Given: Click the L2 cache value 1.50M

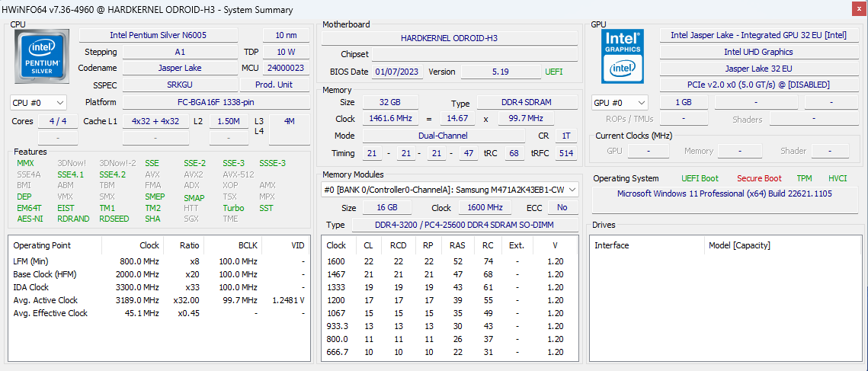Looking at the screenshot, I should [x=229, y=121].
